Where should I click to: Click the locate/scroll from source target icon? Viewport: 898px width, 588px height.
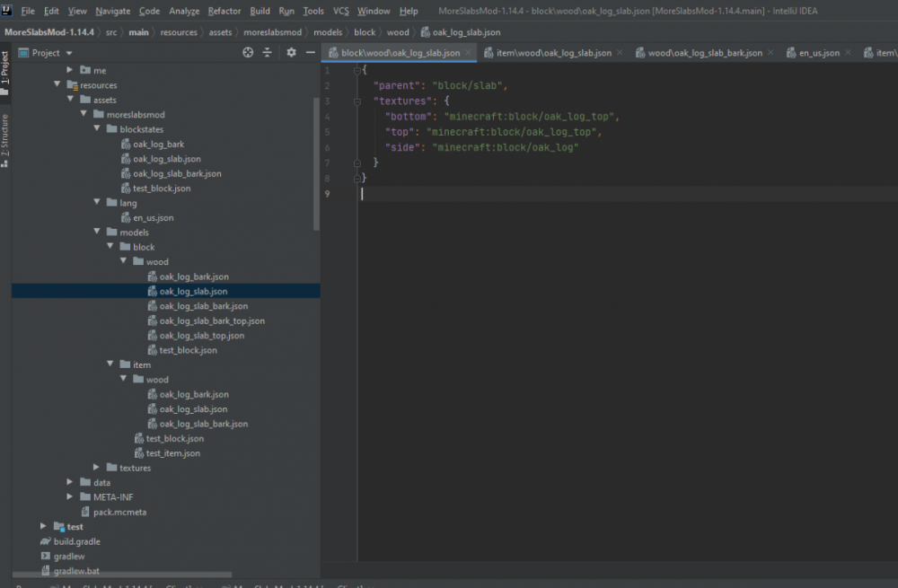(x=248, y=53)
